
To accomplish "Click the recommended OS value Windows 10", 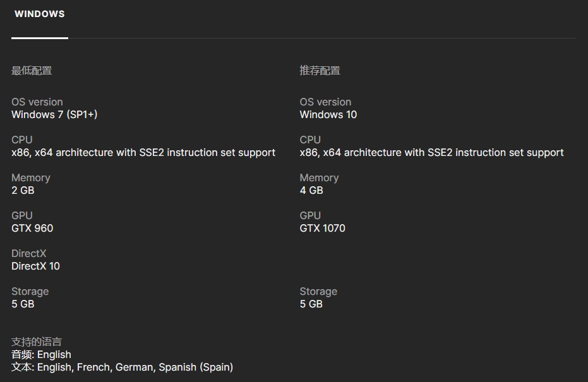I will click(328, 114).
